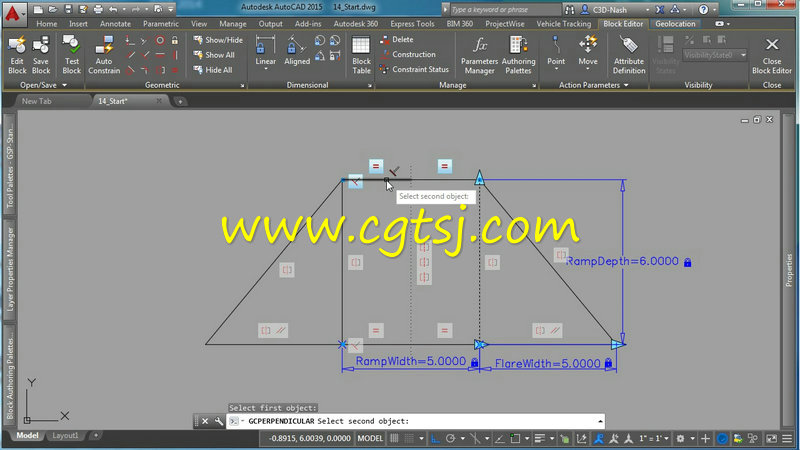
Task: Click the Undo arrow icon
Action: point(113,9)
